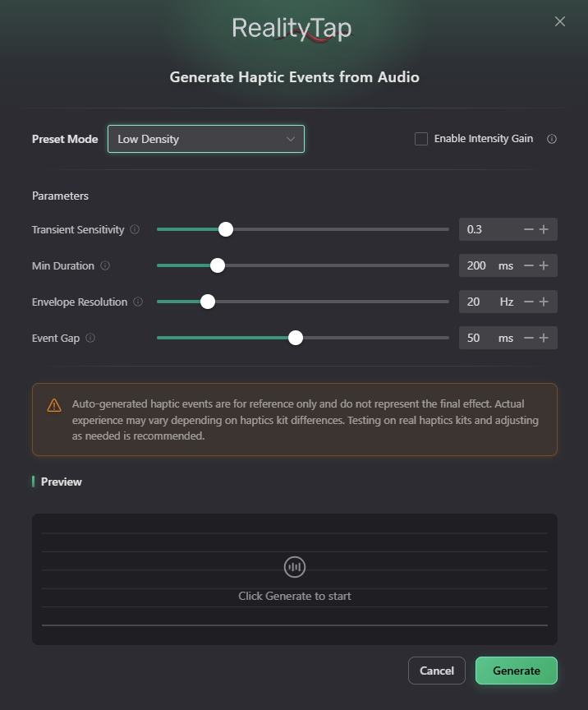Click the Event Gap slider handle

pyautogui.click(x=296, y=338)
